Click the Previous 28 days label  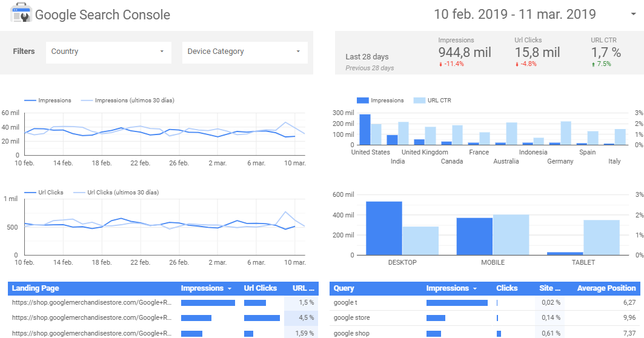pos(370,68)
